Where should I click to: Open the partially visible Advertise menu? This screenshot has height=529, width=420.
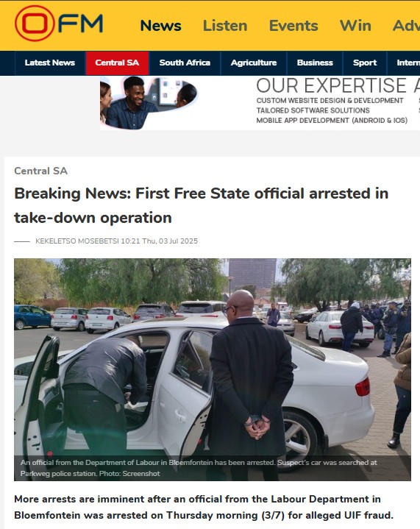pos(406,26)
